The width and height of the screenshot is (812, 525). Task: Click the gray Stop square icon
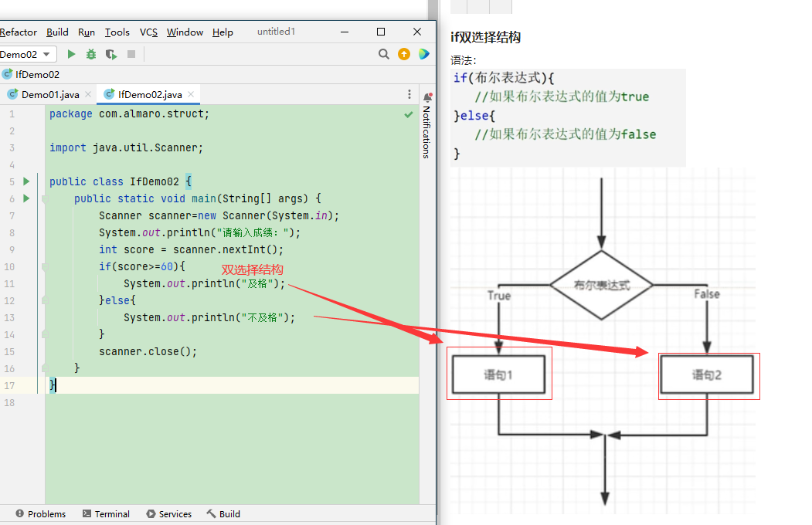click(x=131, y=54)
